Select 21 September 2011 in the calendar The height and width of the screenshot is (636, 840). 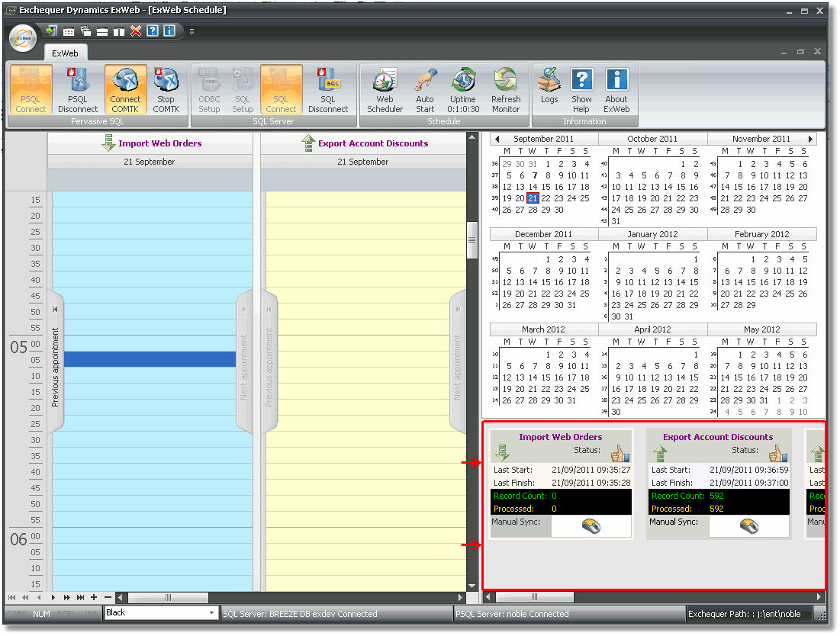[x=533, y=198]
